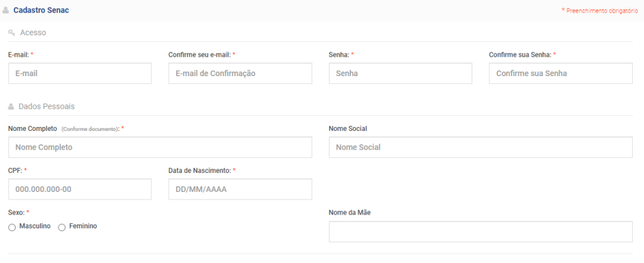Focus the CPF number field
644x263 pixels.
pyautogui.click(x=80, y=189)
